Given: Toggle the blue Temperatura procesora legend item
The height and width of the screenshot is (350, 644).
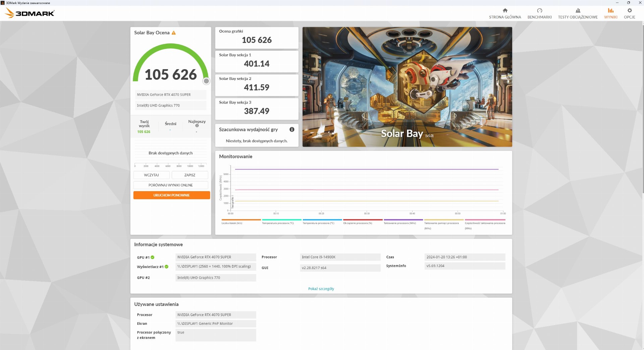Looking at the screenshot, I should pyautogui.click(x=322, y=222).
